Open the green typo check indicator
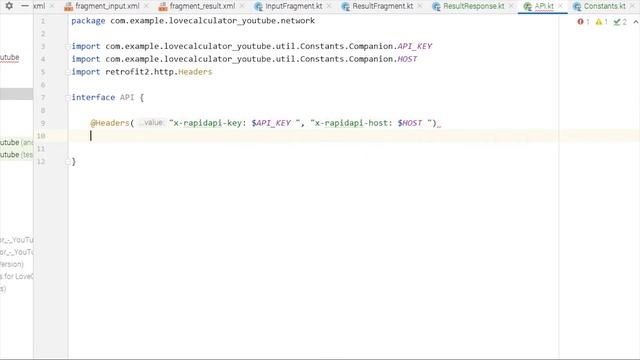 point(620,22)
